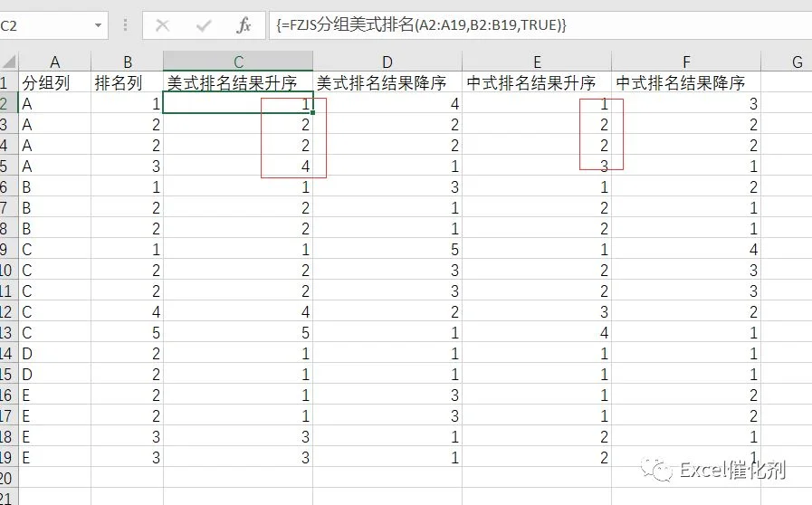The height and width of the screenshot is (505, 812).
Task: Select row 9 header
Action: point(9,249)
